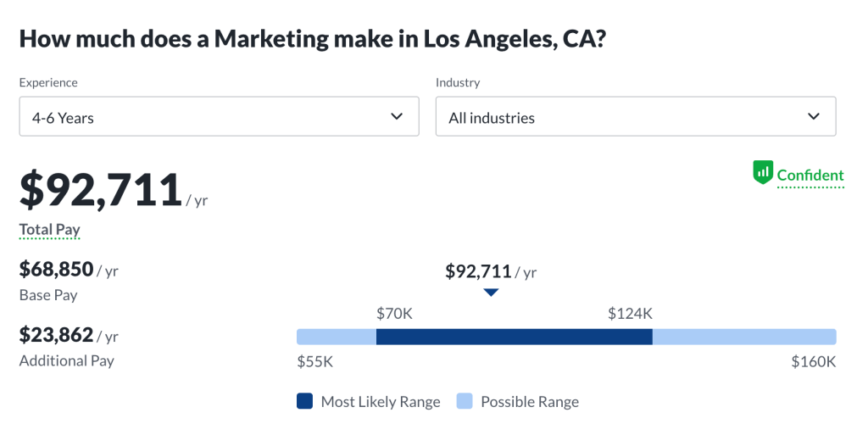Viewport: 868px width, 424px height.
Task: Click the underlined Total Pay label
Action: pyautogui.click(x=49, y=230)
